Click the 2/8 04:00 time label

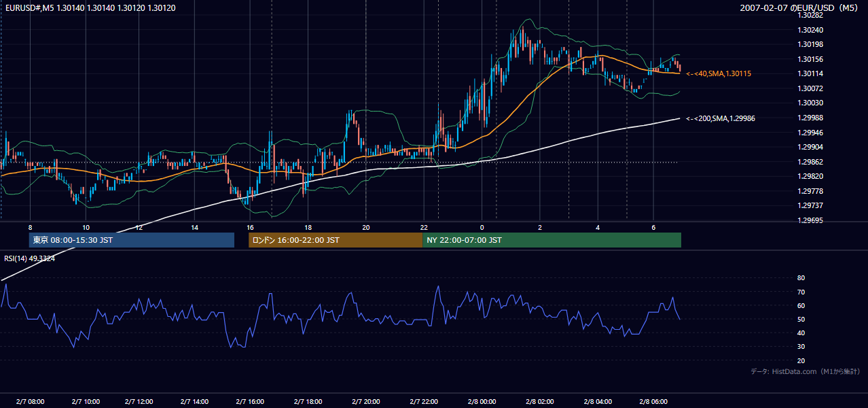[598, 401]
